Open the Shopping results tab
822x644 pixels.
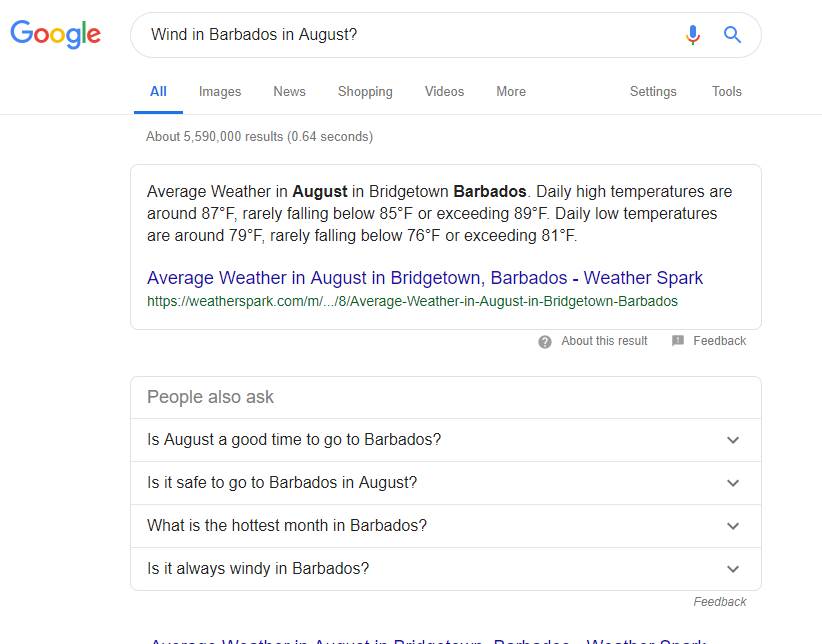[365, 91]
